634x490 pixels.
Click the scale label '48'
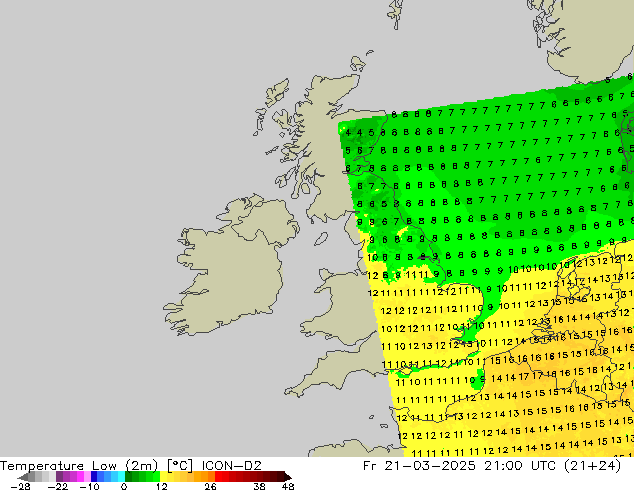(288, 486)
